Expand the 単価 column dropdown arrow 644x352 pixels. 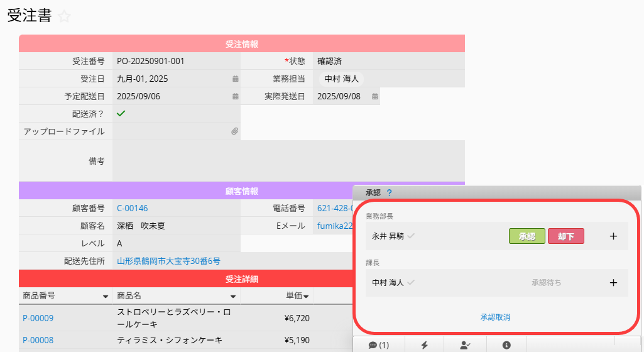306,296
